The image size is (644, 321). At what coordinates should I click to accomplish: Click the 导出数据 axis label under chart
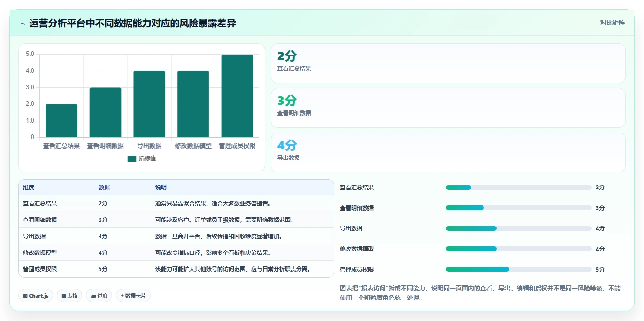pos(149,146)
